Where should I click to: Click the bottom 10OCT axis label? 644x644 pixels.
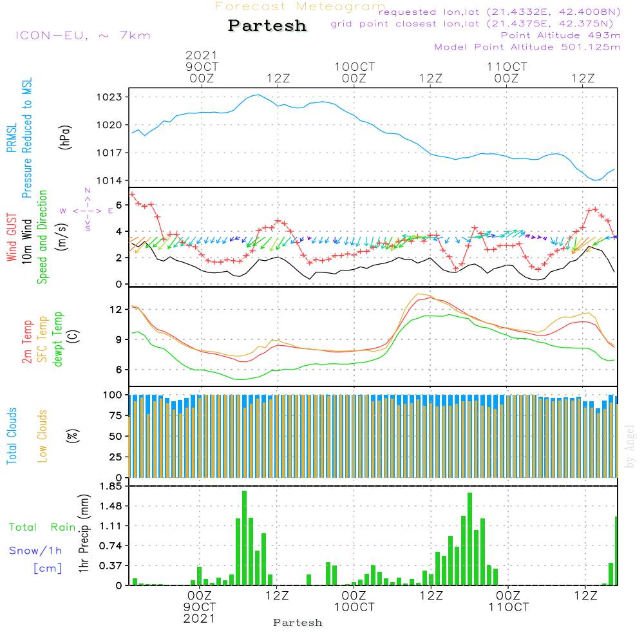(354, 607)
